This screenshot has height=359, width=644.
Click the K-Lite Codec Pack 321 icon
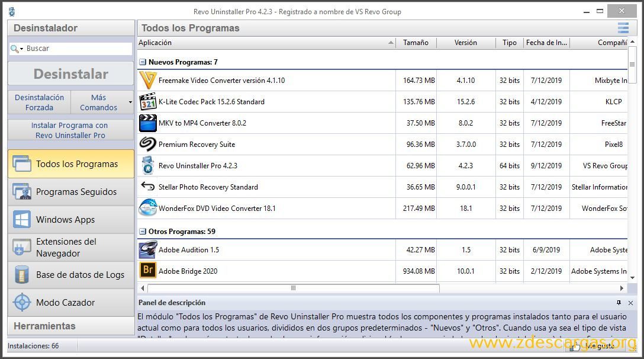pyautogui.click(x=148, y=101)
